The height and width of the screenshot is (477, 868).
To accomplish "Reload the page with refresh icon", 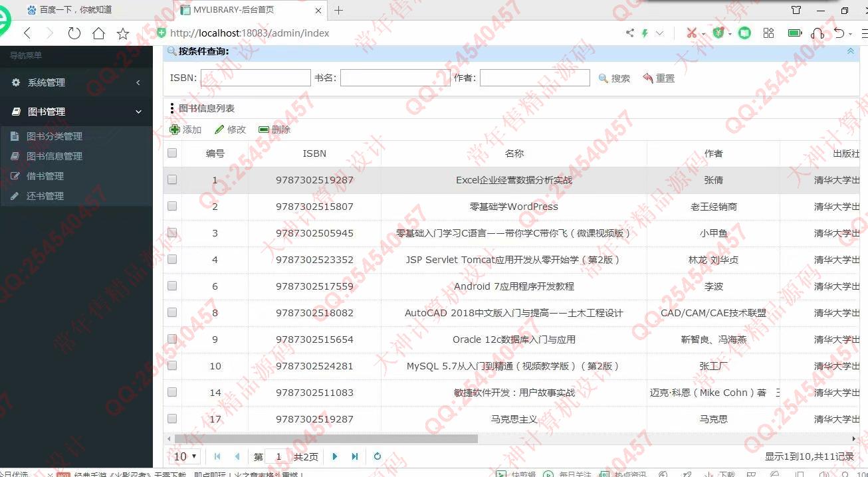I will (74, 33).
